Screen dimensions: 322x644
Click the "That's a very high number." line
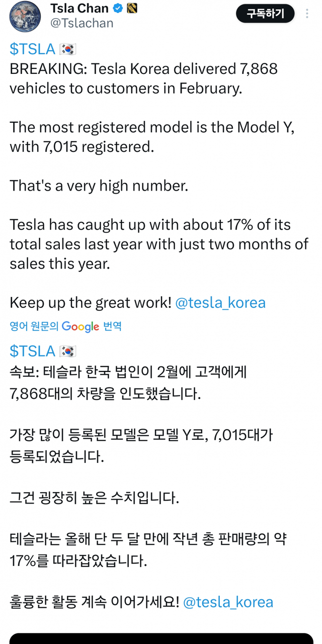click(99, 186)
